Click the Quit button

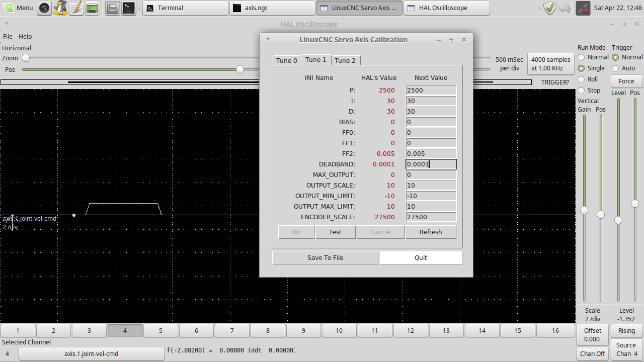tap(421, 257)
